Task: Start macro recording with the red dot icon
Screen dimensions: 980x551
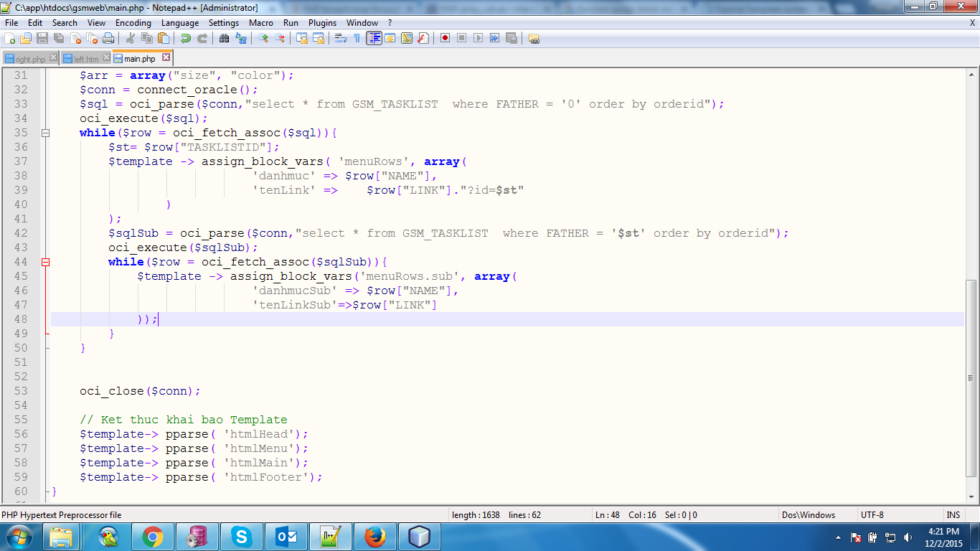Action: coord(445,38)
